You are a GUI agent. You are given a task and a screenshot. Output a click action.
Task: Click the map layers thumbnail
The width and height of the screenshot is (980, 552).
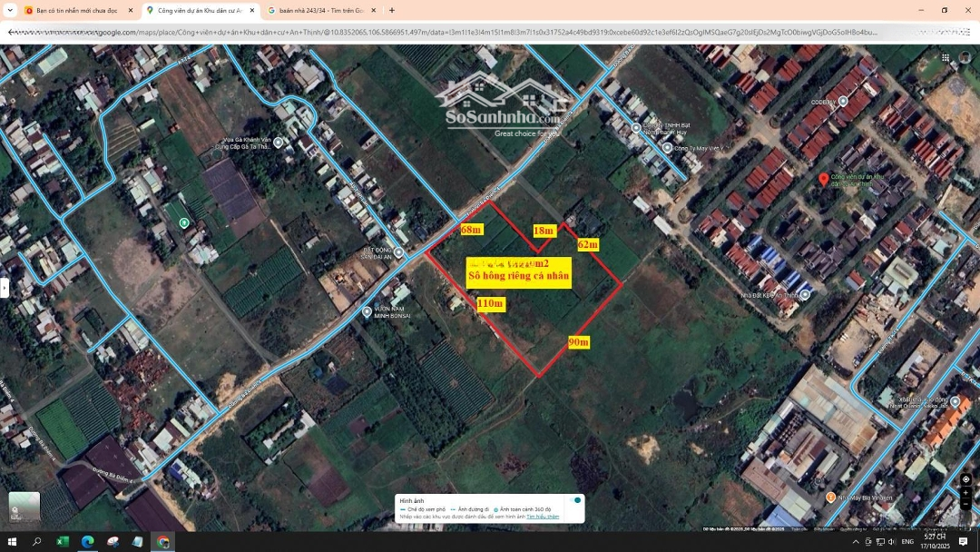[x=24, y=507]
